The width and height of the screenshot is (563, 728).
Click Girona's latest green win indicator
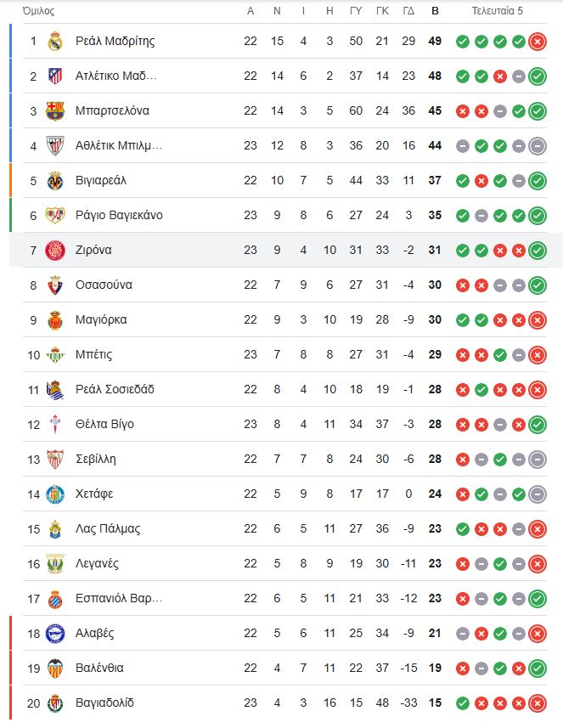[x=538, y=251]
